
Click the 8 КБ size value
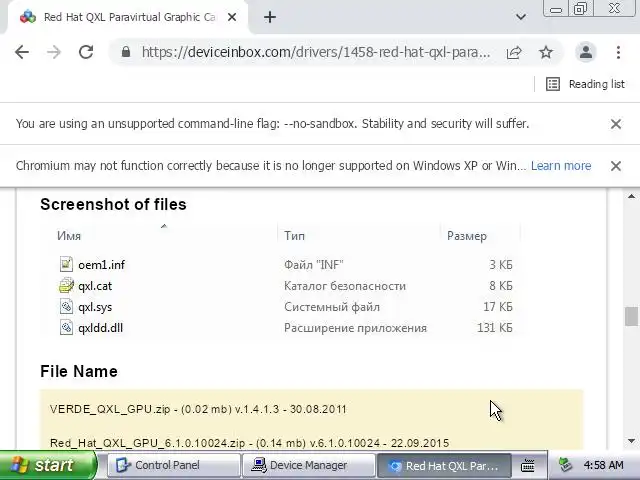coord(500,286)
